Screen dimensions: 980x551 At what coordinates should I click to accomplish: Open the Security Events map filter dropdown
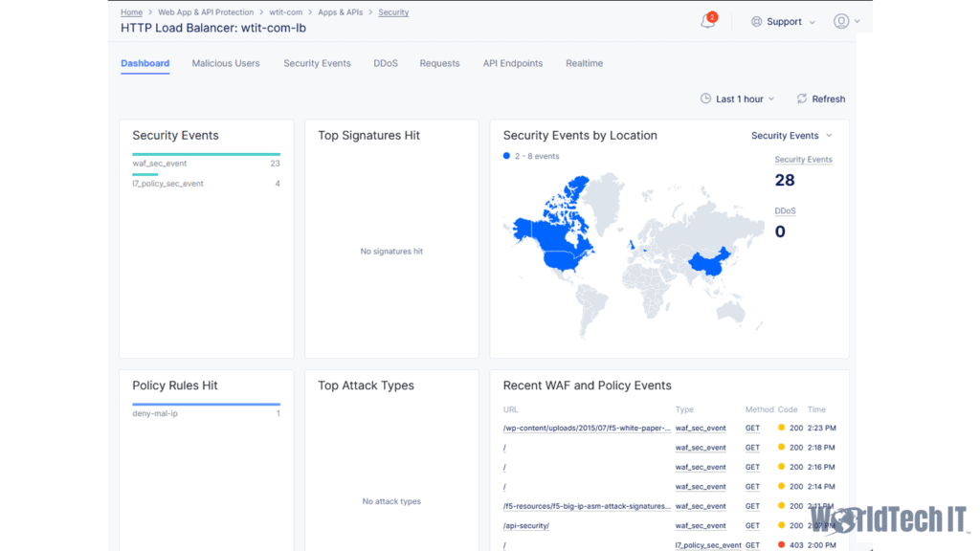tap(791, 136)
